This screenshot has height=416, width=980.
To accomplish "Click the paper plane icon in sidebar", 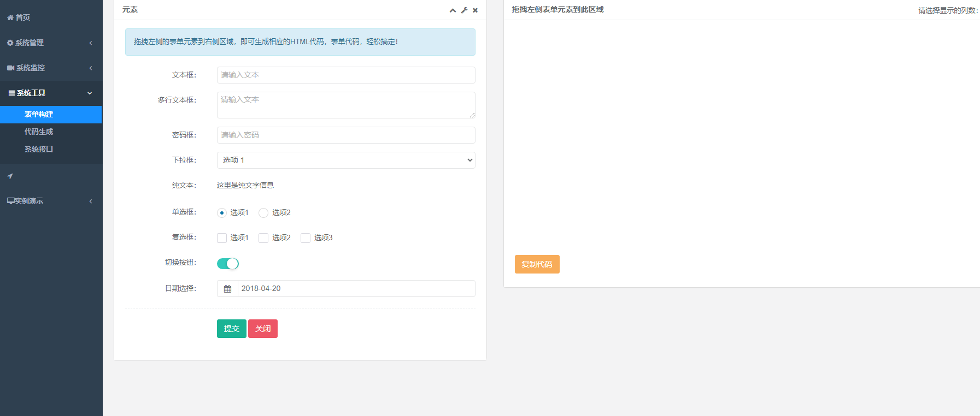I will pos(10,176).
